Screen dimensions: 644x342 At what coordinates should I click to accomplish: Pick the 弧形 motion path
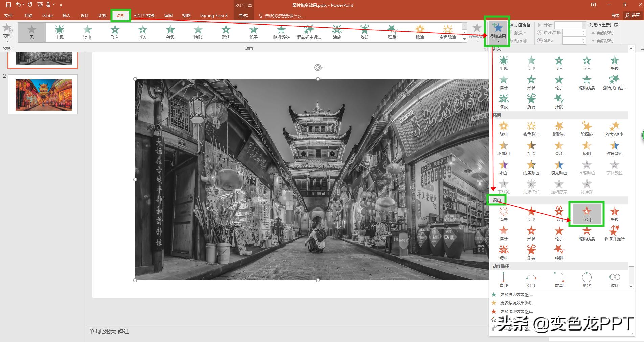click(x=531, y=280)
